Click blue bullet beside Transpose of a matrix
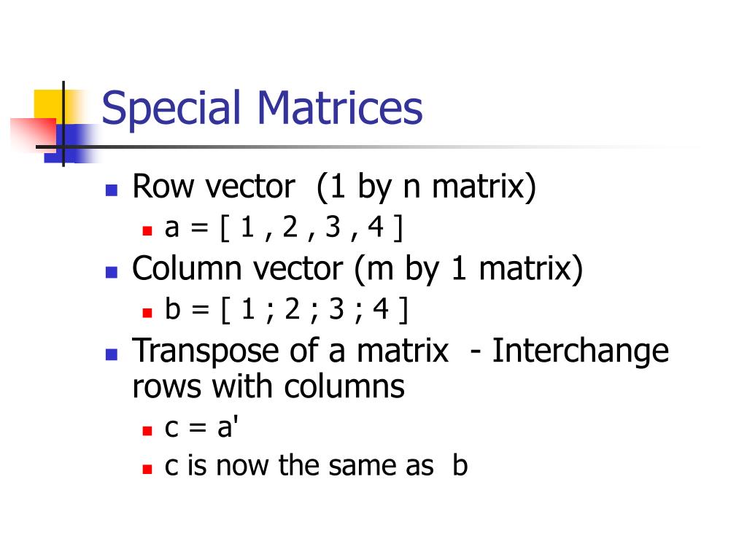The width and height of the screenshot is (747, 560). [112, 355]
